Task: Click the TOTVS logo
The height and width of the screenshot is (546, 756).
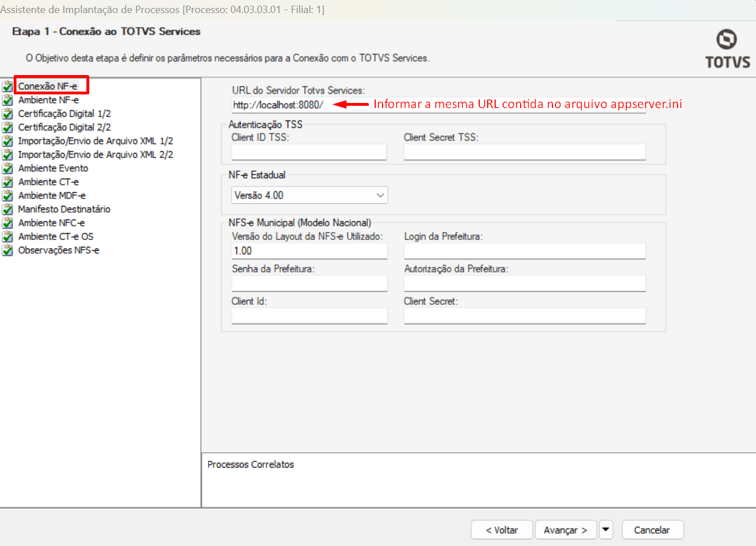Action: point(727,49)
